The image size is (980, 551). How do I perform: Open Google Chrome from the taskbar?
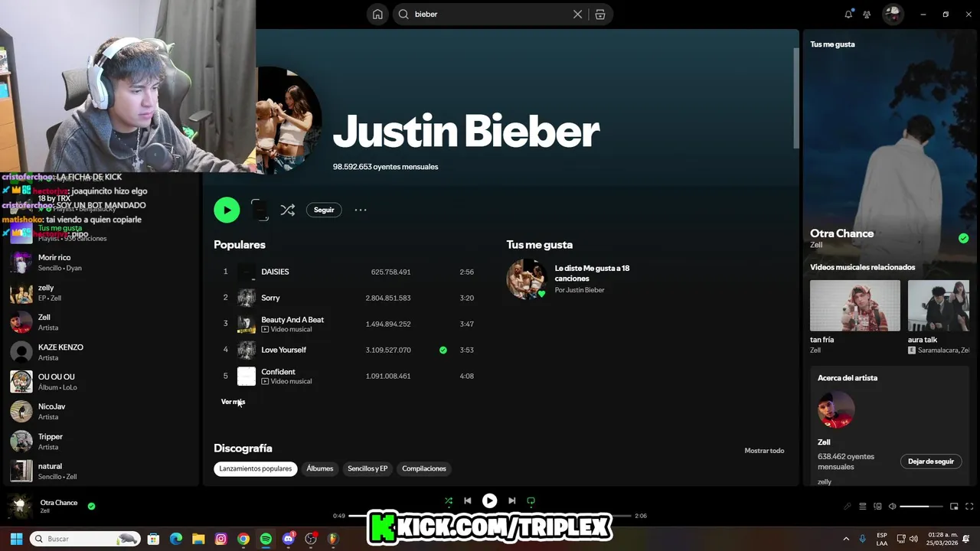pyautogui.click(x=243, y=539)
